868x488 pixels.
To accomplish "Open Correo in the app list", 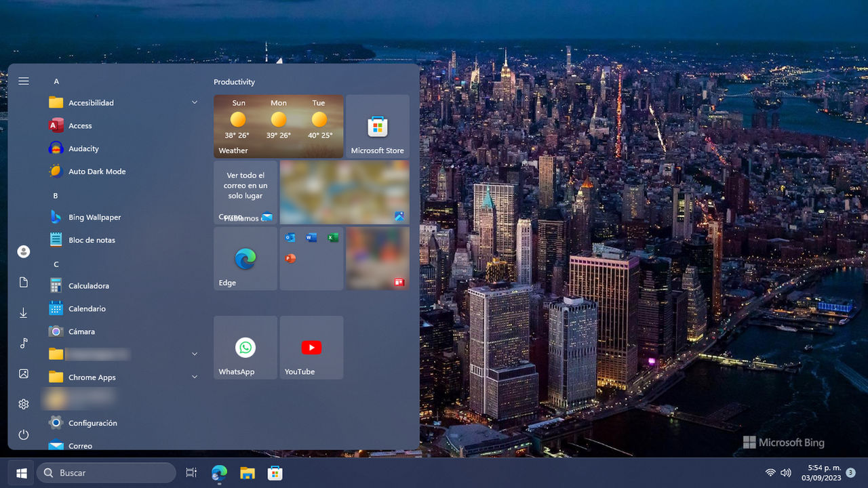I will coord(124,444).
